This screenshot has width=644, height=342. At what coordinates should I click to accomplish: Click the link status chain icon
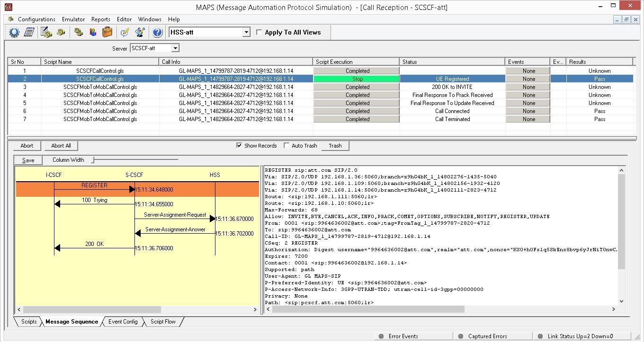click(78, 32)
